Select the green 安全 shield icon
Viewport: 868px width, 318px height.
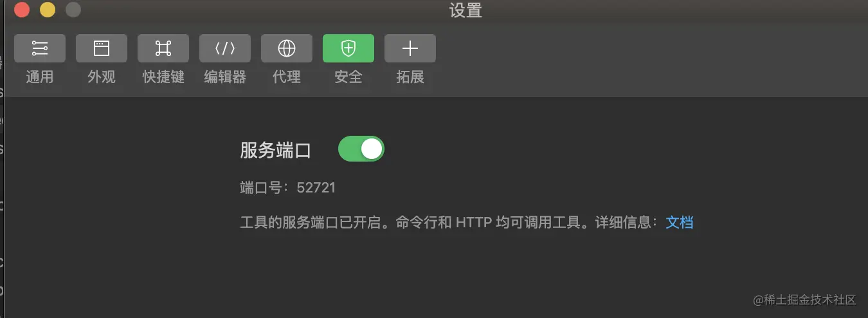point(348,48)
